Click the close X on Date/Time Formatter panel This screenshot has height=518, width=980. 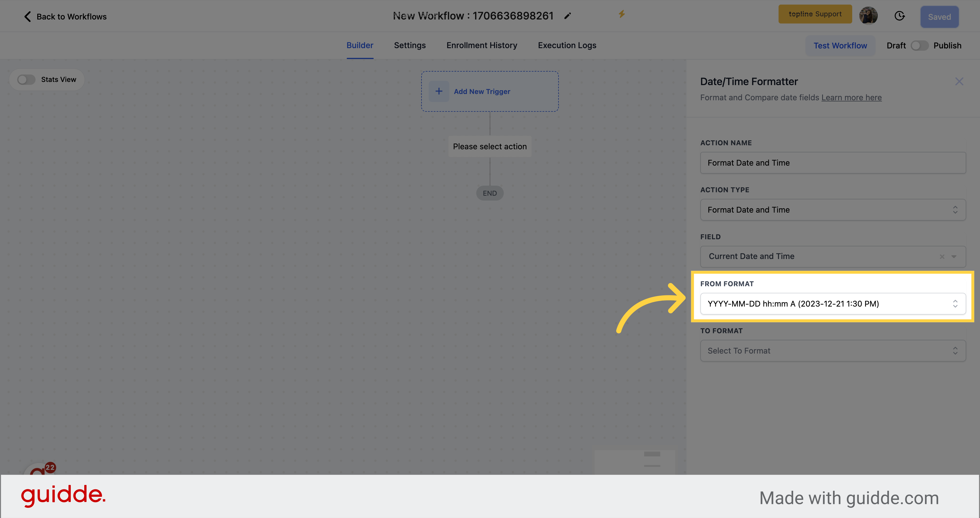(959, 82)
